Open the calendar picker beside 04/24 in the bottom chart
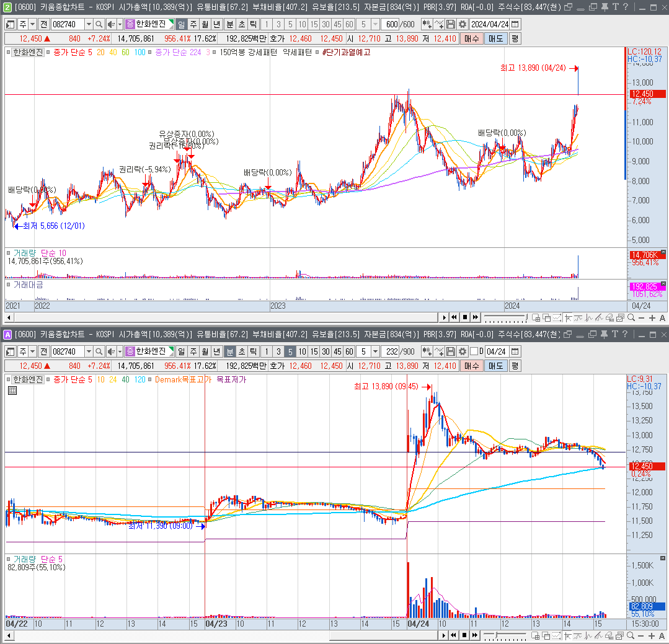The image size is (669, 644). (x=515, y=351)
